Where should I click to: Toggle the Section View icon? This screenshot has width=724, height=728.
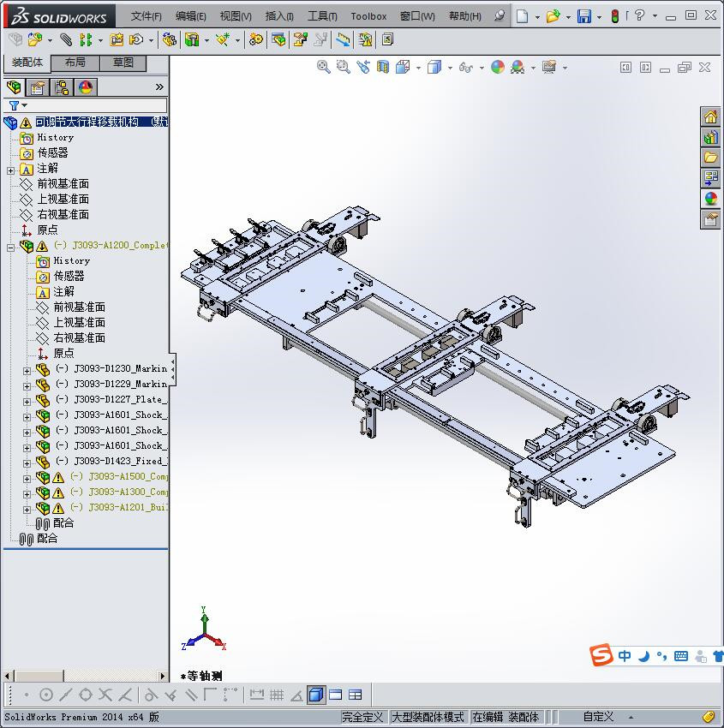pyautogui.click(x=383, y=68)
